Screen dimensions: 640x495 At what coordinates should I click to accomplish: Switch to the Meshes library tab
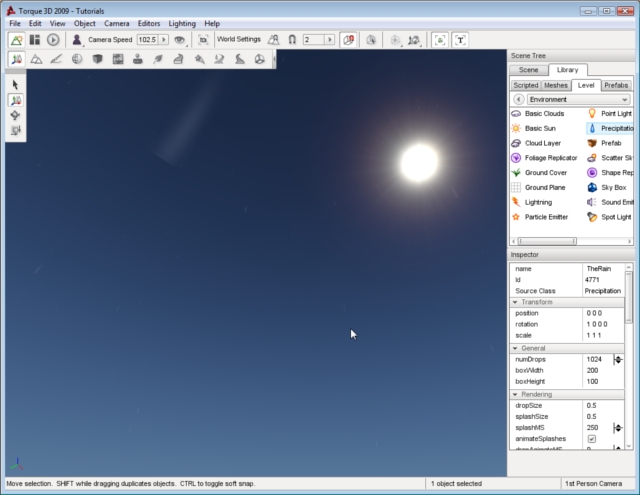tap(556, 85)
